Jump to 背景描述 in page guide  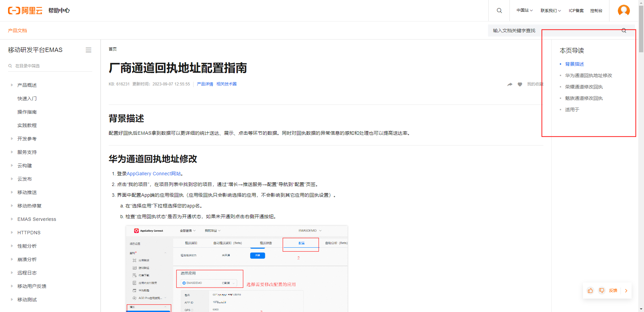pos(575,64)
